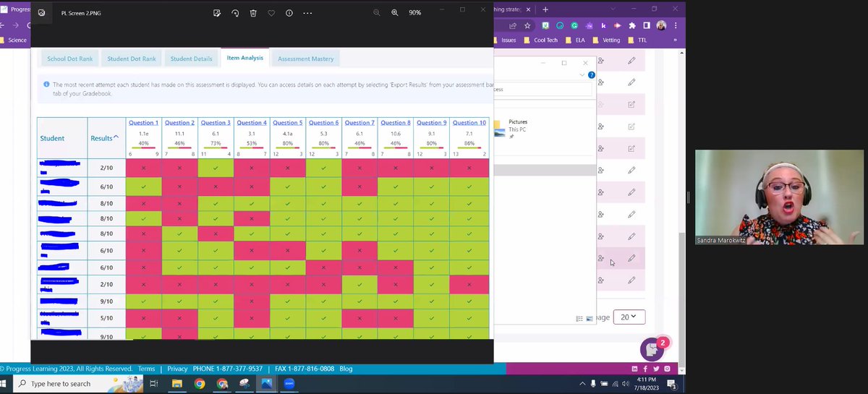Open Progress Learning LinkedIn footer icon
Image resolution: width=868 pixels, height=394 pixels.
tap(634, 369)
